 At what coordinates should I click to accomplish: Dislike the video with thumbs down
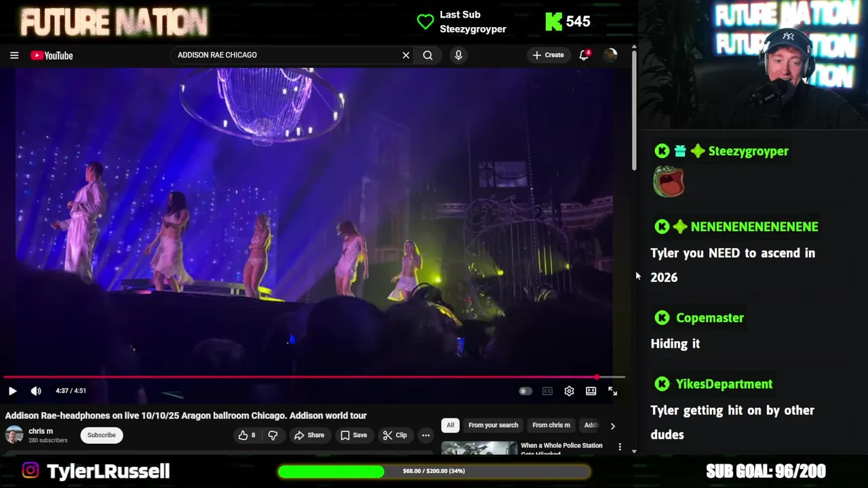(x=273, y=435)
